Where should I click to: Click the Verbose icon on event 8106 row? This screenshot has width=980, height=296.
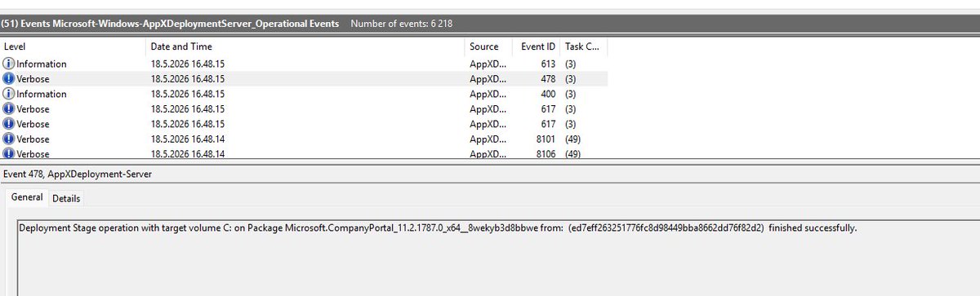(x=9, y=153)
